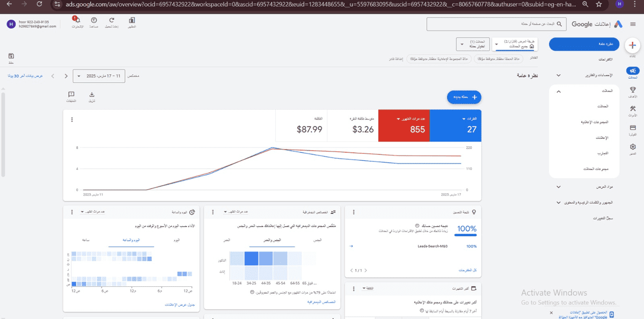Image resolution: width=644 pixels, height=319 pixels.
Task: Select the Recommendations sidebar item
Action: click(605, 59)
